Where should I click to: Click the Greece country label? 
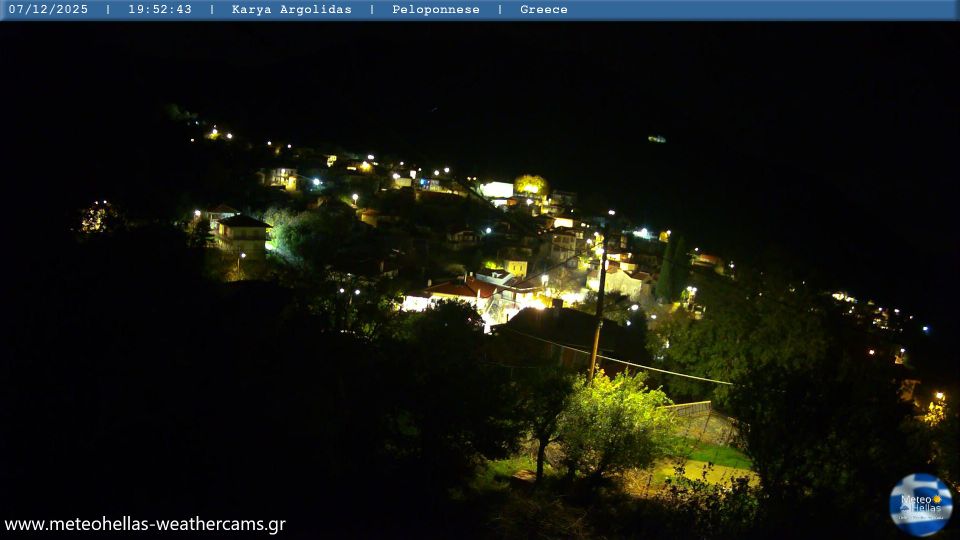tap(543, 10)
